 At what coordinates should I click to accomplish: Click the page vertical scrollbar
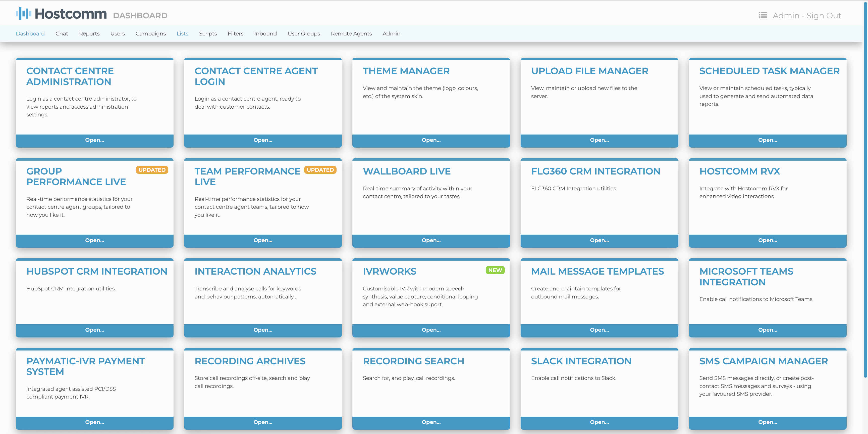point(865,189)
